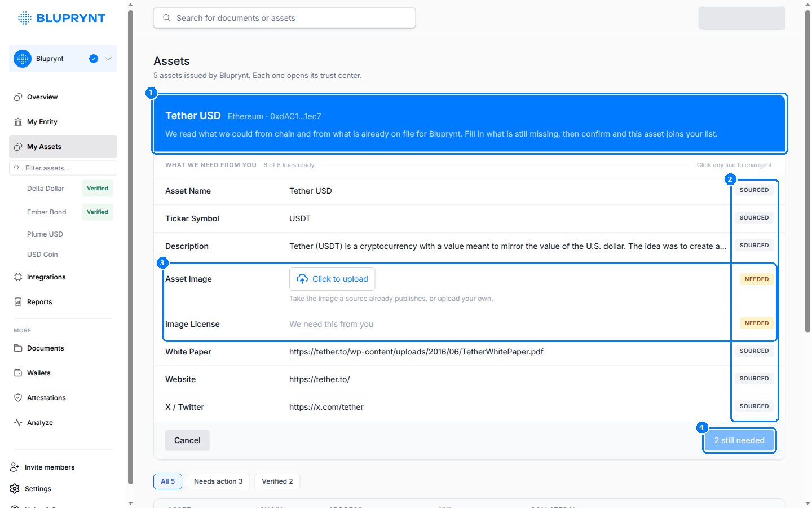
Task: Open the Overview sidebar icon
Action: click(18, 97)
